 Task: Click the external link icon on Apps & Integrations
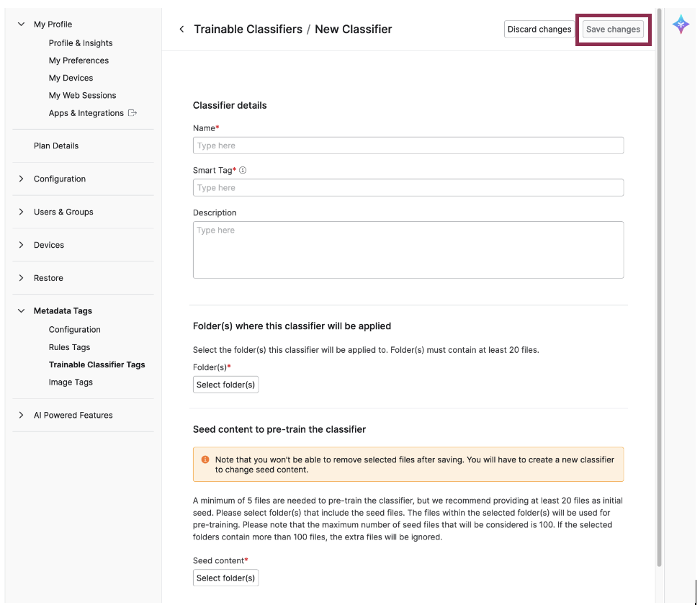point(131,112)
